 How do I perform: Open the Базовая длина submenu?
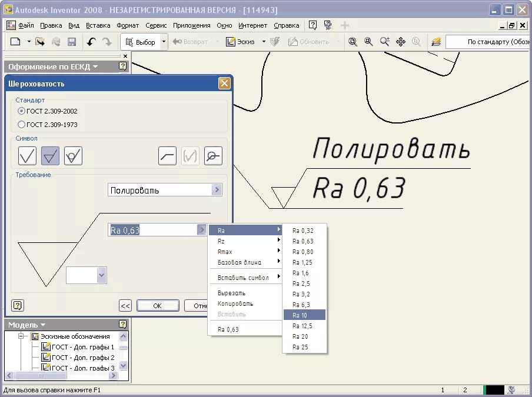click(245, 262)
